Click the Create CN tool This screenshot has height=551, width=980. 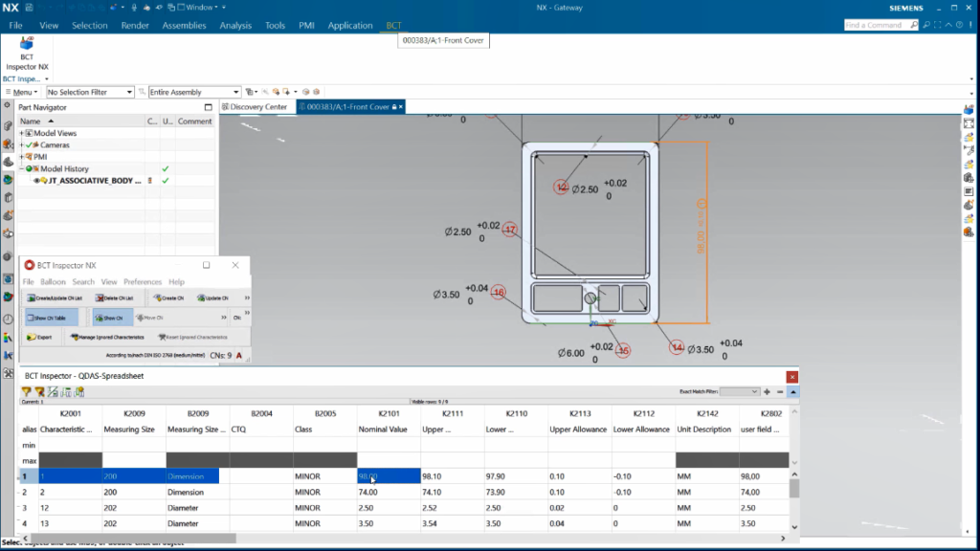pyautogui.click(x=168, y=298)
